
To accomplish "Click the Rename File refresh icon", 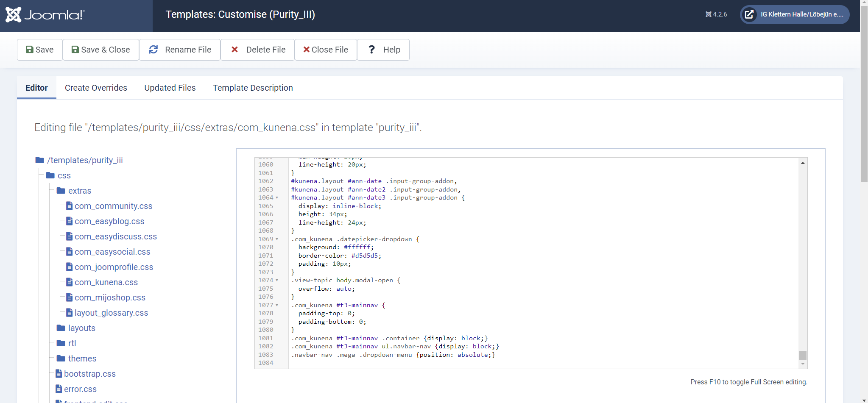I will (154, 50).
